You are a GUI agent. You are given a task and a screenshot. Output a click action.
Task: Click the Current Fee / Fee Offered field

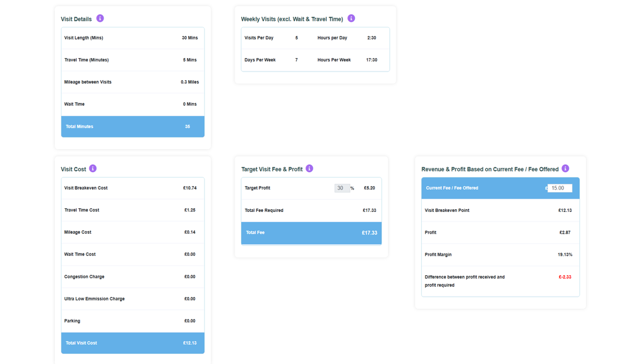click(x=560, y=188)
